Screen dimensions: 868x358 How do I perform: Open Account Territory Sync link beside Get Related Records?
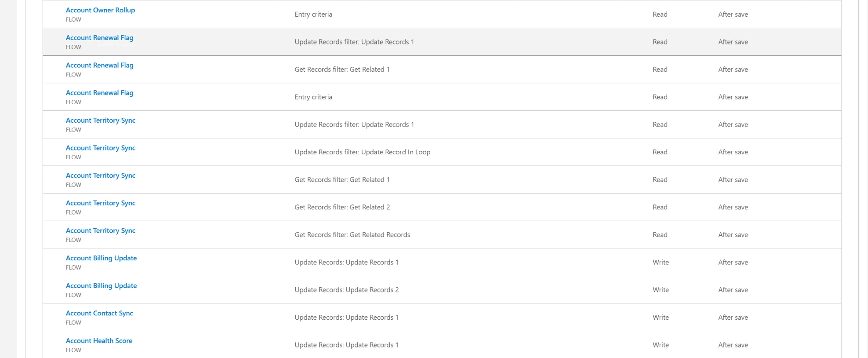click(x=101, y=230)
